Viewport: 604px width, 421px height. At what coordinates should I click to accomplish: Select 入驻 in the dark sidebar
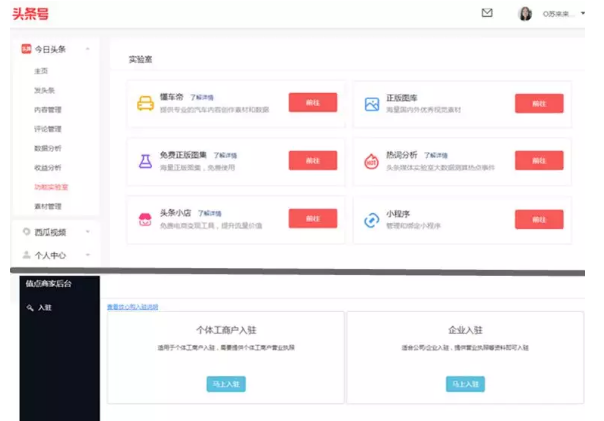click(45, 307)
